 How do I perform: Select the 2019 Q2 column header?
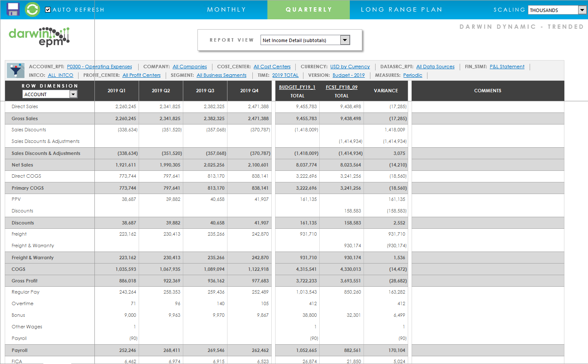tap(161, 91)
